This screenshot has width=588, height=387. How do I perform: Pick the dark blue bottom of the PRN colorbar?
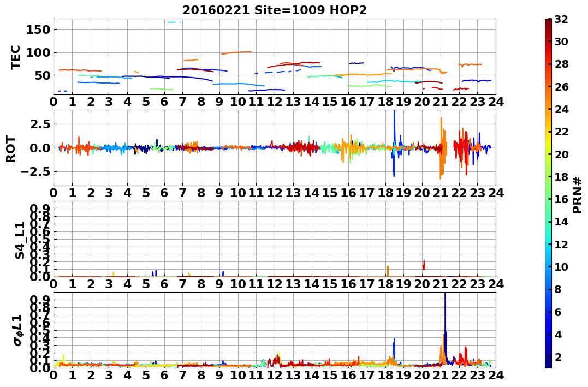tap(548, 365)
